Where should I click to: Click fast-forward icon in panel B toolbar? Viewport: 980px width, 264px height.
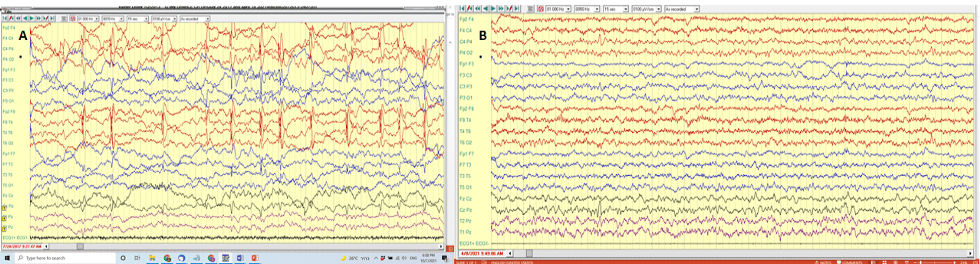tap(501, 8)
